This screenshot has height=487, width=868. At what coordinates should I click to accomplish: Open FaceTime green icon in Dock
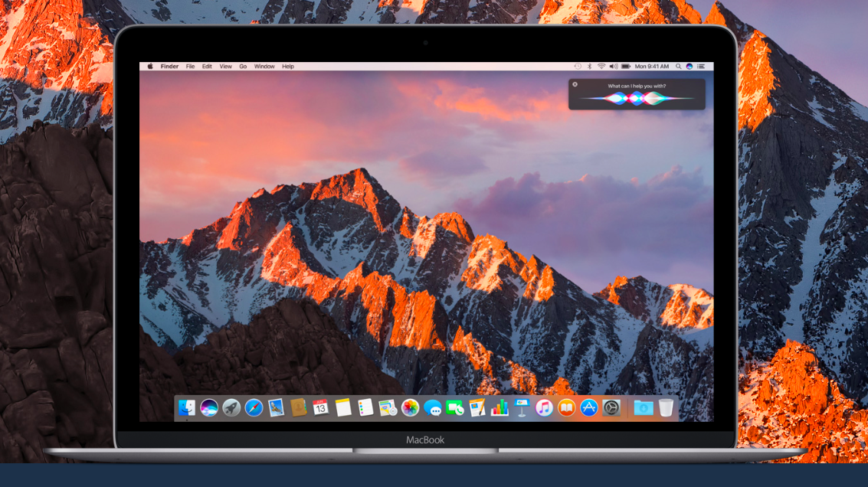coord(454,408)
